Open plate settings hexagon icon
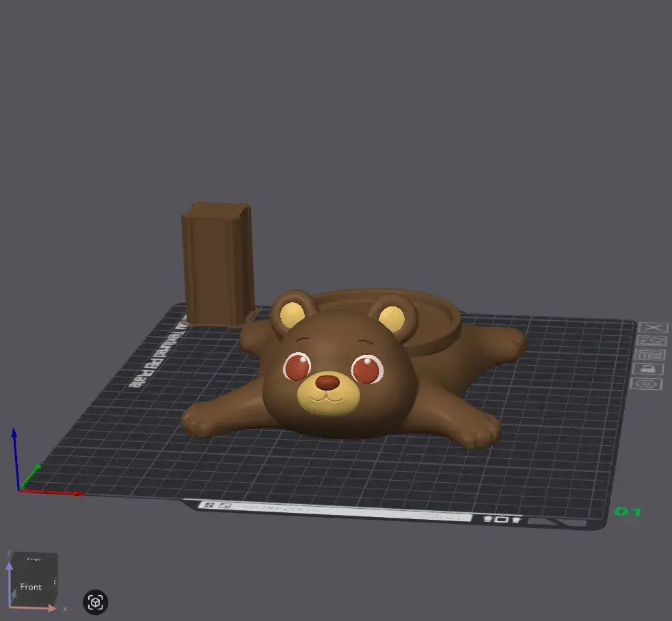The height and width of the screenshot is (621, 672). [x=645, y=383]
